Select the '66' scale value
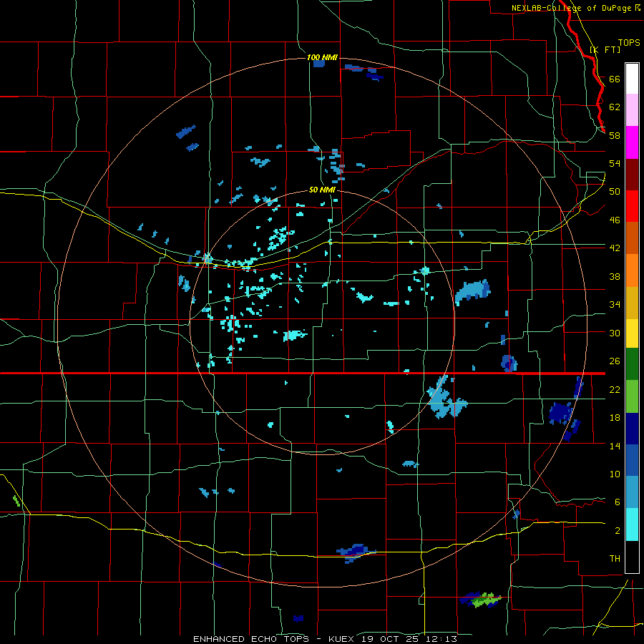644x644 pixels. pos(615,79)
